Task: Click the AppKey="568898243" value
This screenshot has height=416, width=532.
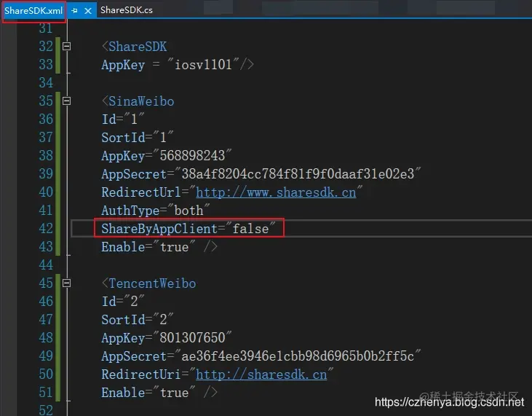Action: click(x=167, y=156)
